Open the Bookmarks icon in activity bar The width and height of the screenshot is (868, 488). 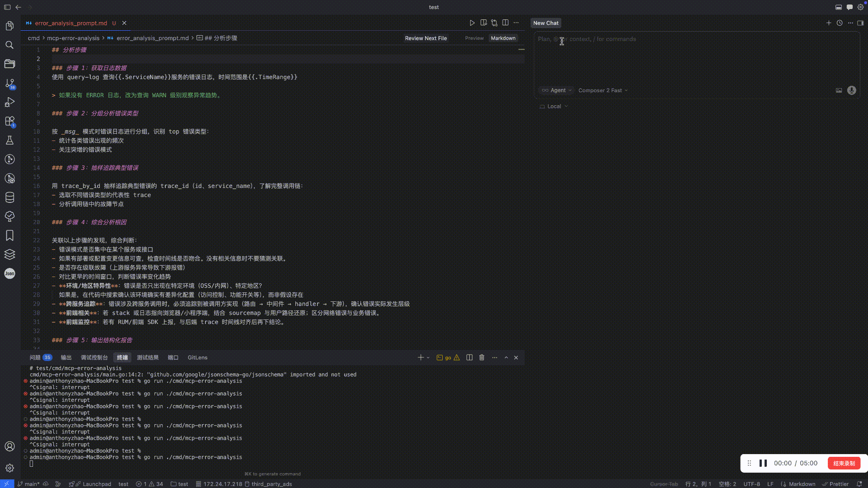(9, 235)
